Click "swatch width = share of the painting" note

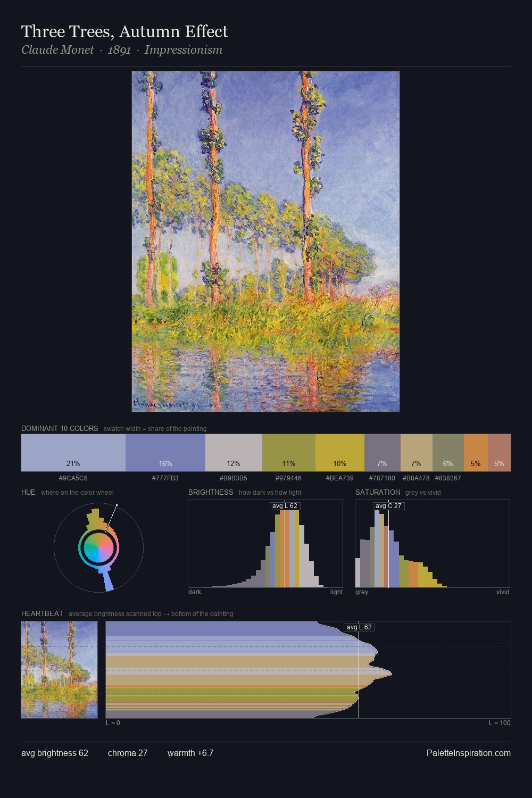click(155, 429)
